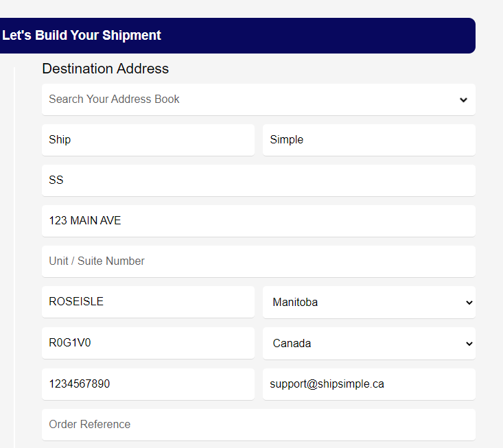Click the arrow icon beside Canada
Image resolution: width=503 pixels, height=448 pixels.
(x=469, y=344)
